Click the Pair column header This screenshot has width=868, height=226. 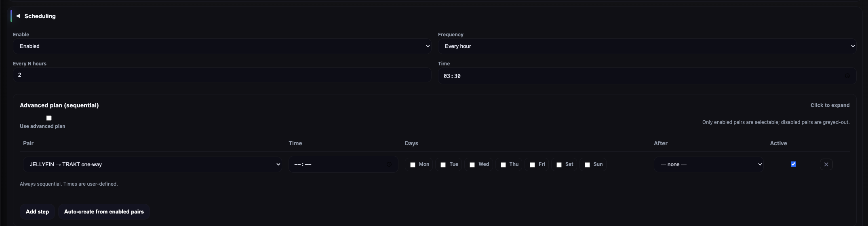(x=28, y=143)
